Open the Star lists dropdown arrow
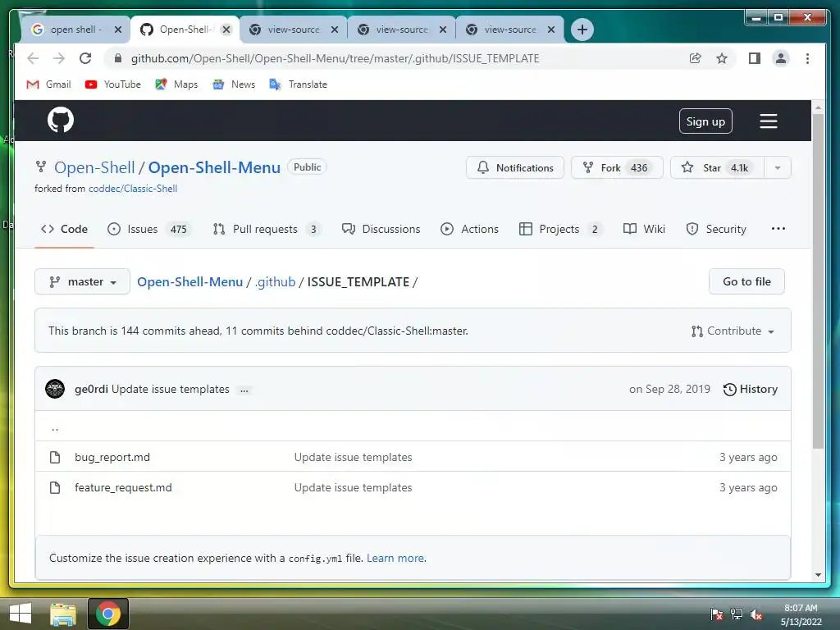Screen dimensions: 840x630 (x=778, y=167)
